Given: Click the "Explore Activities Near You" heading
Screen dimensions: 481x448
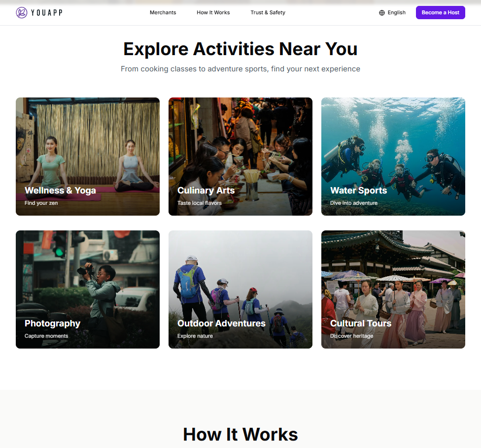Looking at the screenshot, I should 240,49.
